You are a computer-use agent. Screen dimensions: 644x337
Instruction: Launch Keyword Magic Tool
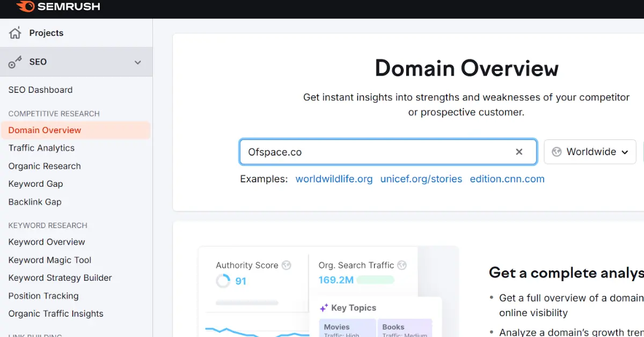tap(50, 260)
